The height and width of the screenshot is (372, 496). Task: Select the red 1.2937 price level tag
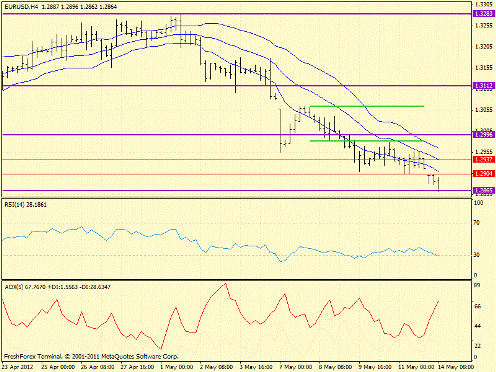pyautogui.click(x=483, y=160)
